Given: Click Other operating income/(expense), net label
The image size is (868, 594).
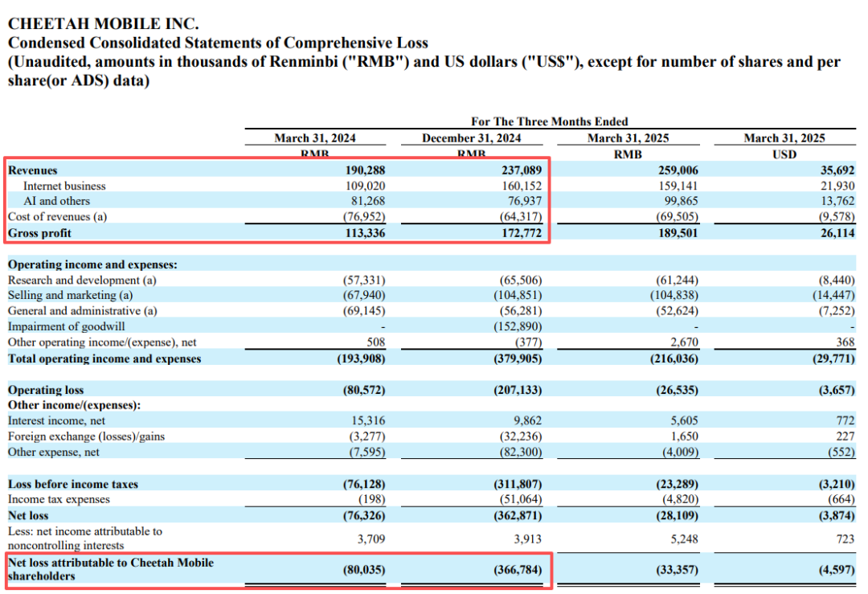Looking at the screenshot, I should tap(102, 342).
